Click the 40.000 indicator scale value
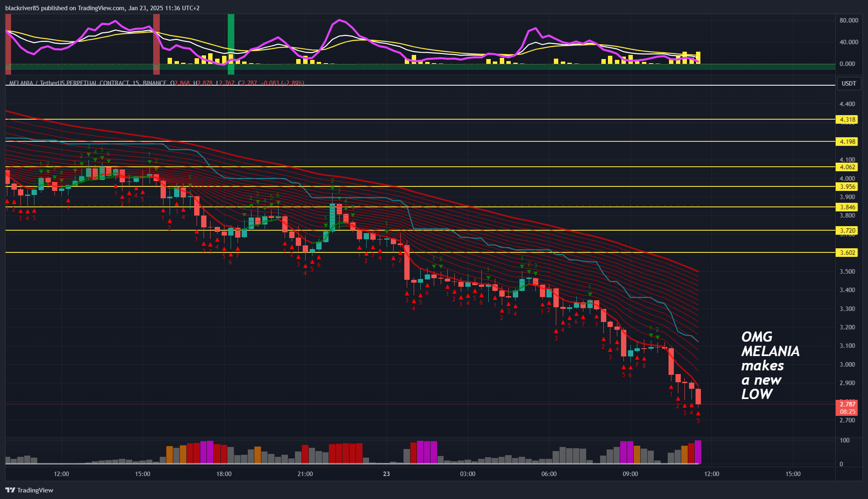This screenshot has height=499, width=868. (849, 42)
